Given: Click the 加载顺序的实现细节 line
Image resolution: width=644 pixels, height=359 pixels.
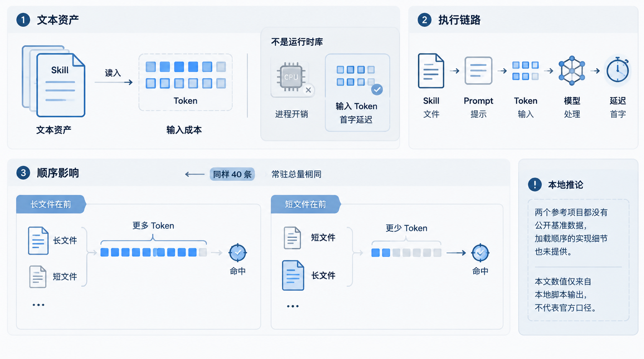Looking at the screenshot, I should coord(571,239).
